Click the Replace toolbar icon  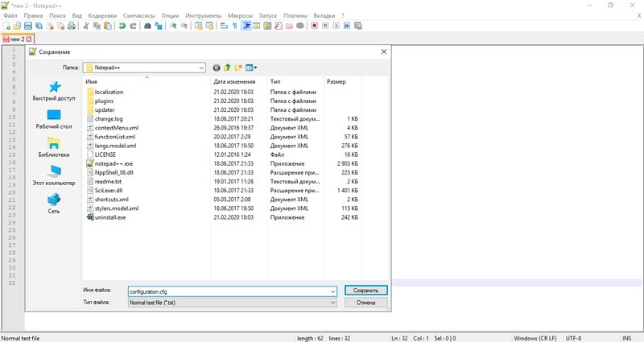(x=159, y=26)
